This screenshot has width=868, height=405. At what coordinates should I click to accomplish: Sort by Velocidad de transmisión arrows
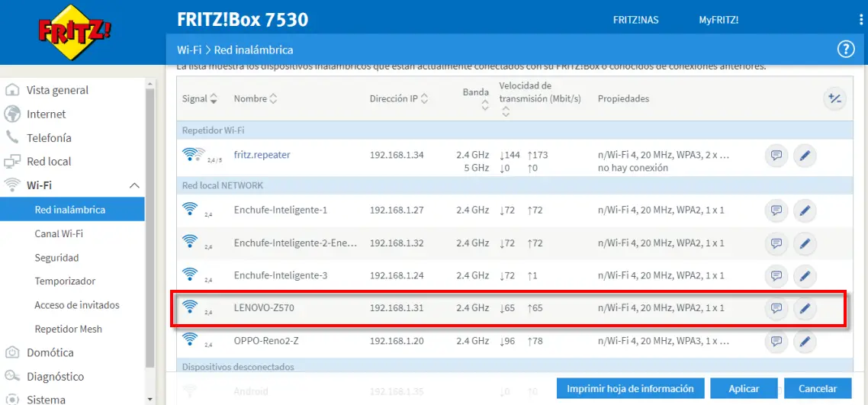(505, 111)
